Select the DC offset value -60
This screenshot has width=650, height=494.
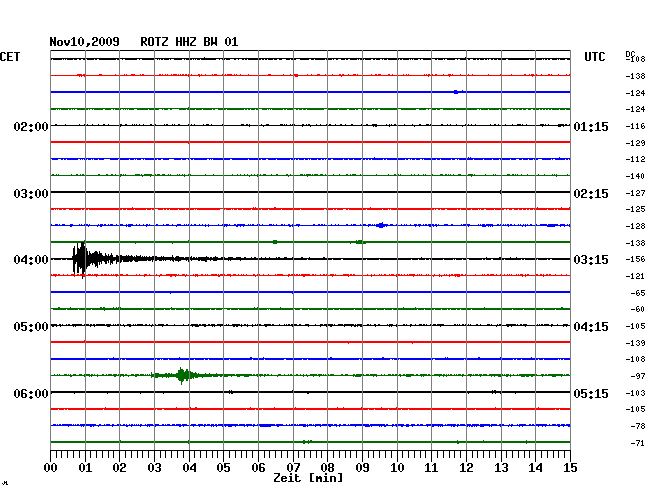point(638,309)
